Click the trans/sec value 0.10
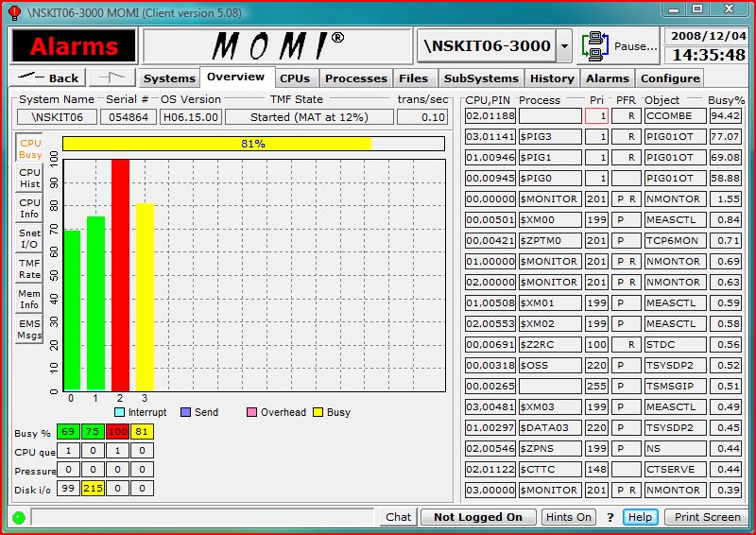The image size is (756, 535). 422,117
